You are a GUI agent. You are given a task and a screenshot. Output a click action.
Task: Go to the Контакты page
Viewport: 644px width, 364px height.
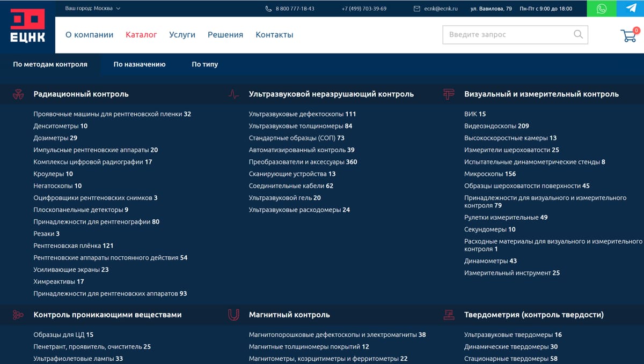pyautogui.click(x=274, y=35)
